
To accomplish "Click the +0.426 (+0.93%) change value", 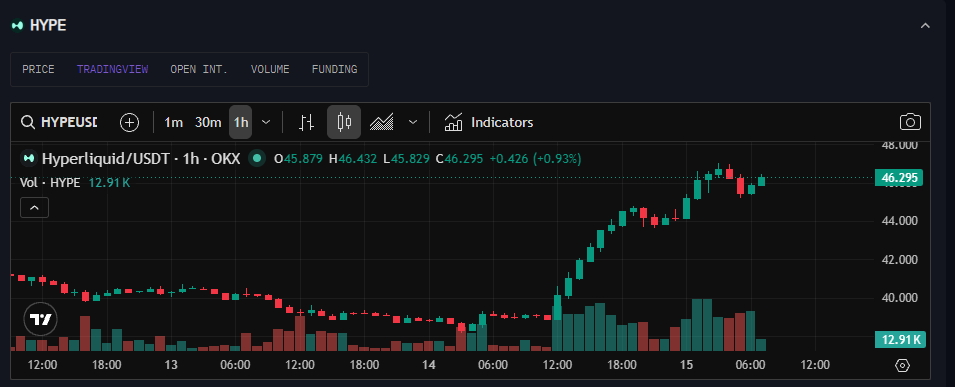I will pos(535,159).
